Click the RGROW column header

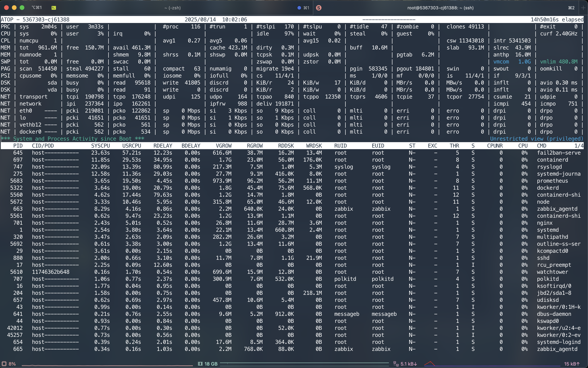click(x=255, y=146)
